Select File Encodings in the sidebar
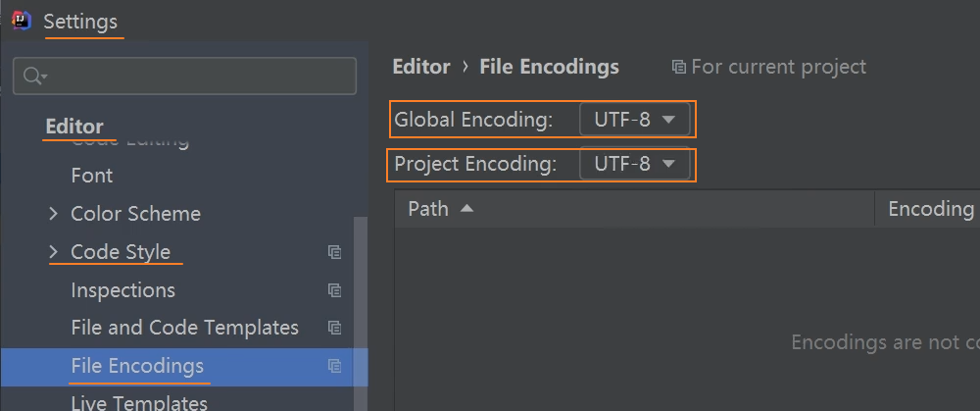The height and width of the screenshot is (411, 980). tap(137, 366)
